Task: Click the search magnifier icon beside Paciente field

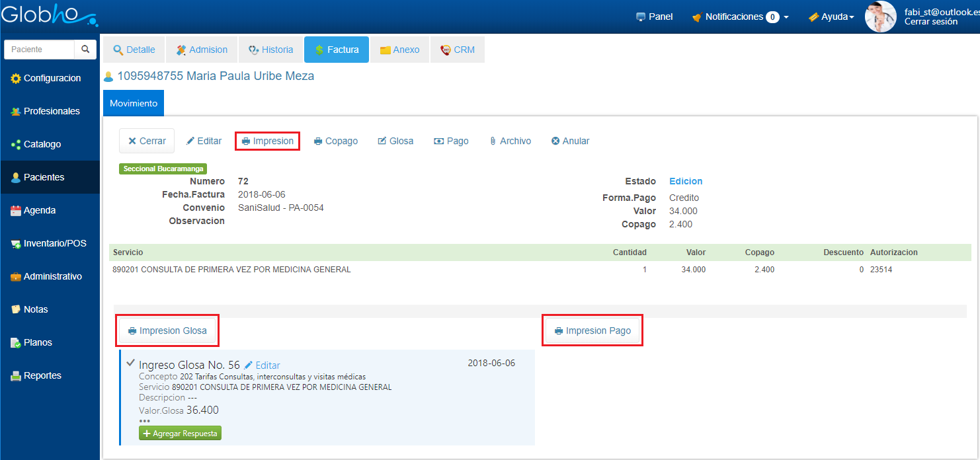Action: [85, 50]
